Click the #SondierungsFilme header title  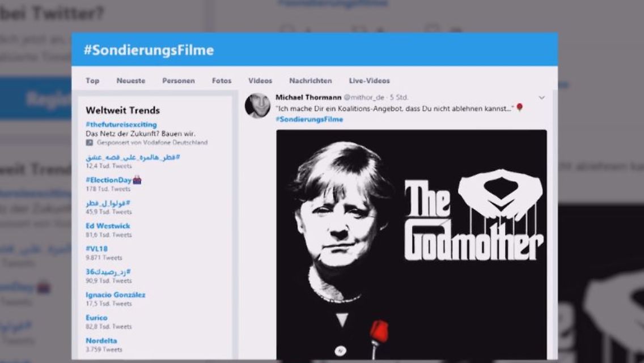click(149, 50)
